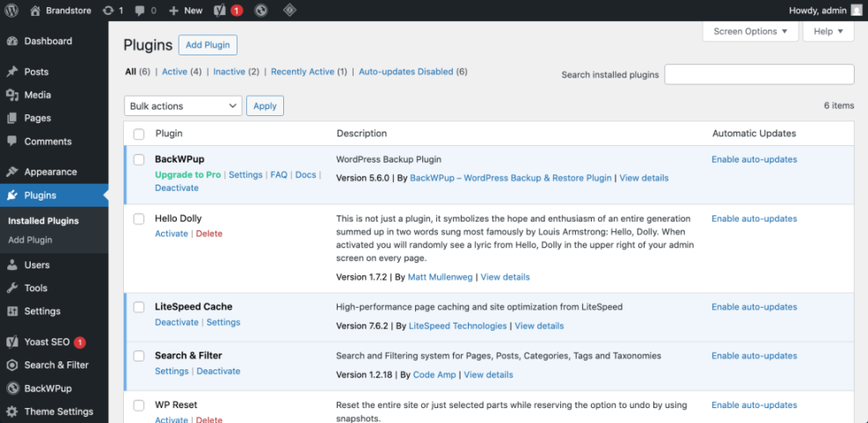This screenshot has height=423, width=868.
Task: Enable auto-updates for BackWPup
Action: point(755,159)
